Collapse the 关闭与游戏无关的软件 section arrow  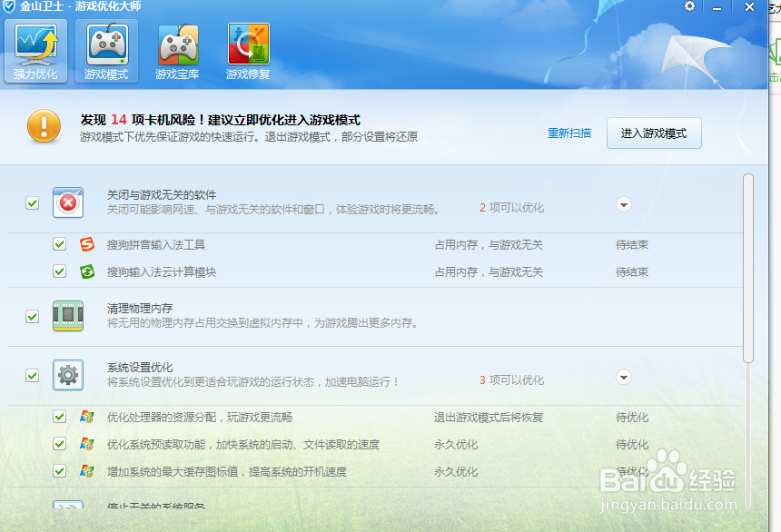click(624, 205)
